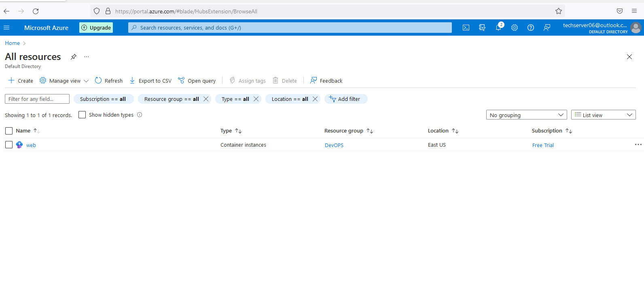Click Refresh in the command bar

pos(109,81)
